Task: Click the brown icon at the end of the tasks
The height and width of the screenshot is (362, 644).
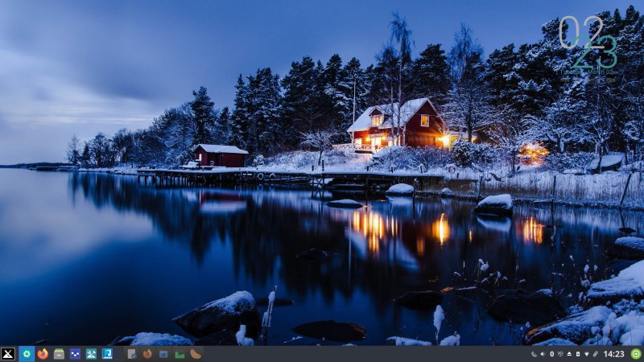Action: pyautogui.click(x=196, y=354)
